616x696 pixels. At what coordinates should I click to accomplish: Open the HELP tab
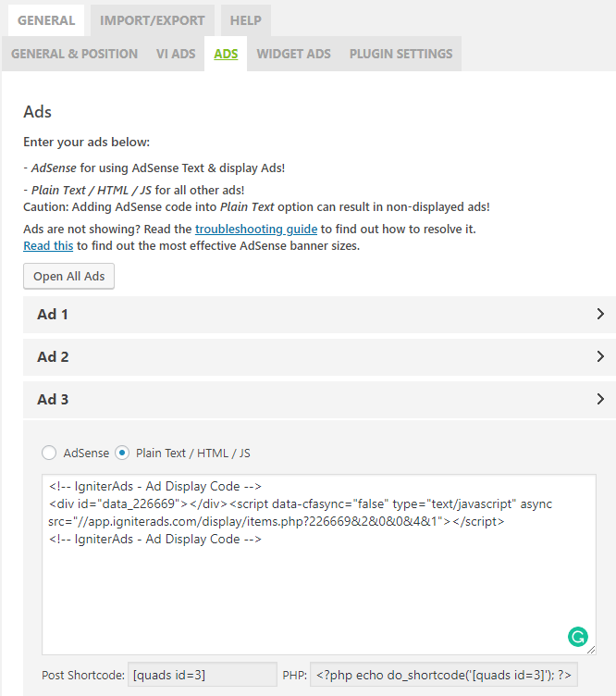point(246,20)
